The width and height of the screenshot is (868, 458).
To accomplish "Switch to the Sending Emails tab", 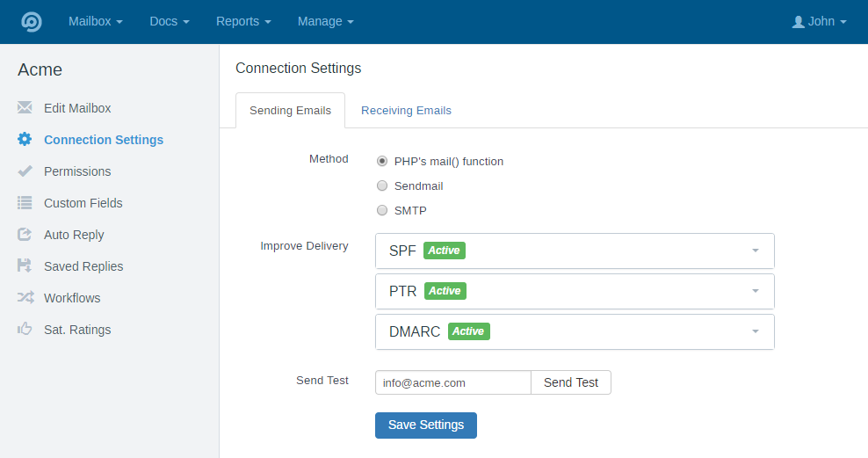I will (290, 110).
